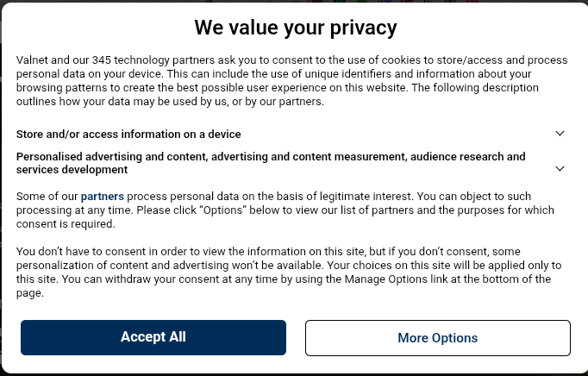Open More Options for consent settings
The width and height of the screenshot is (588, 376).
[x=437, y=338]
